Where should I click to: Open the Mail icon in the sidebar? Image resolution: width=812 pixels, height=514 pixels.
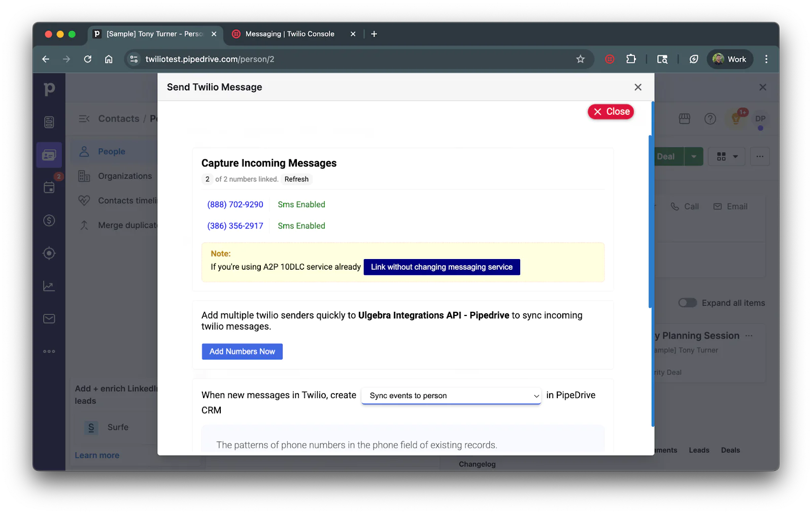[49, 318]
